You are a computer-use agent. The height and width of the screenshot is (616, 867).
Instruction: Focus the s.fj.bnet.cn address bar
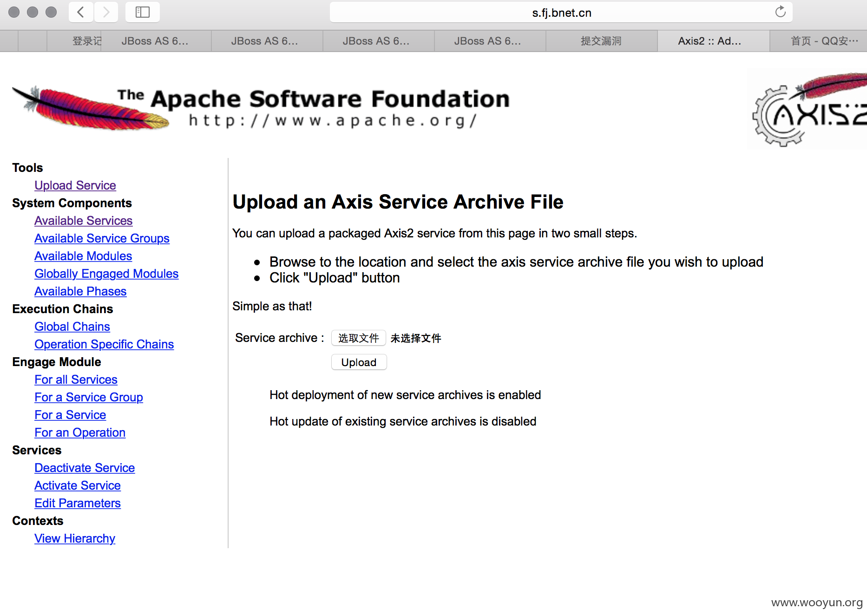pos(561,13)
